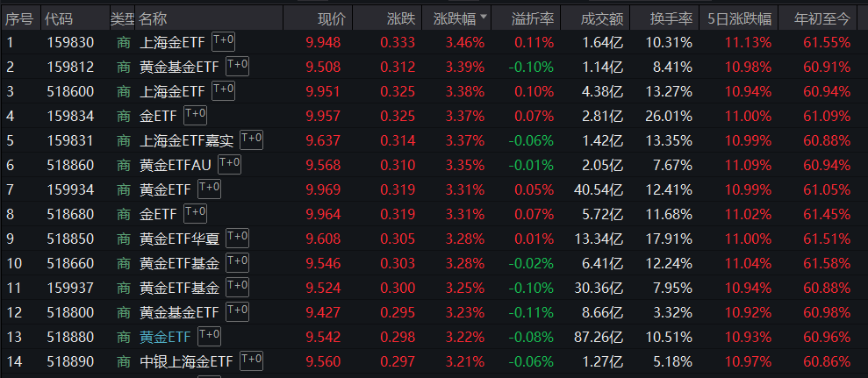Click T+0 badge next to 中银上海金ETF

click(x=252, y=359)
